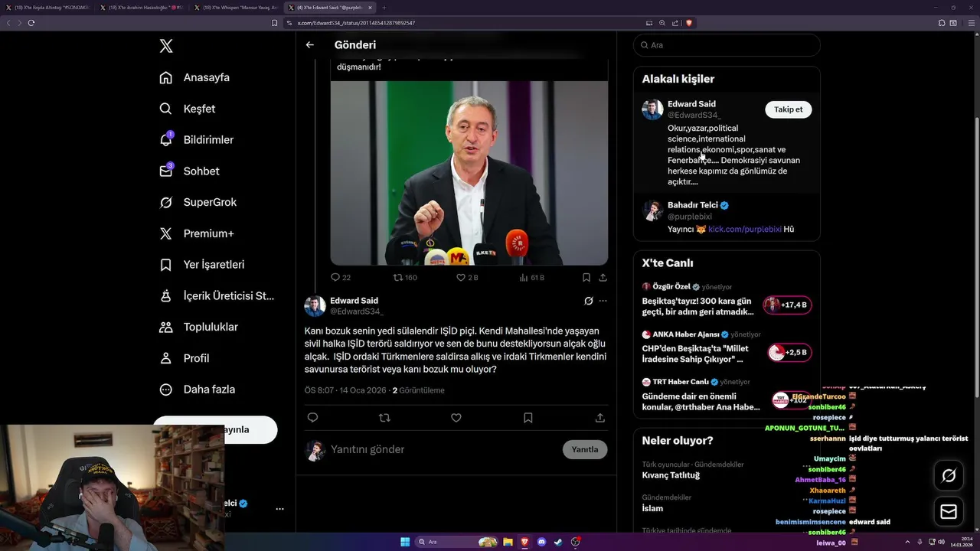Viewport: 980px width, 551px height.
Task: Like the quoted post with 2 B likes
Action: pos(461,277)
